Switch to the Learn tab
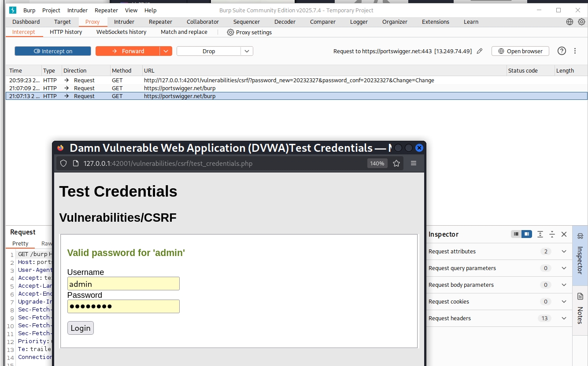 click(x=471, y=22)
